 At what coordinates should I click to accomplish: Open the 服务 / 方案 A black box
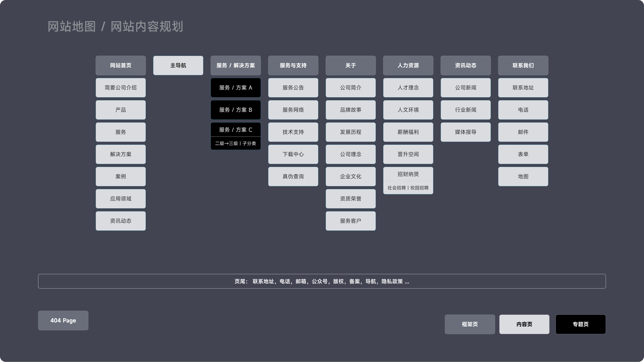(236, 88)
